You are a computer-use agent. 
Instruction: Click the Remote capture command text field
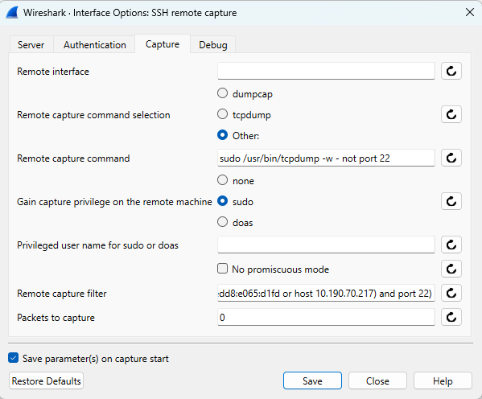tap(326, 158)
